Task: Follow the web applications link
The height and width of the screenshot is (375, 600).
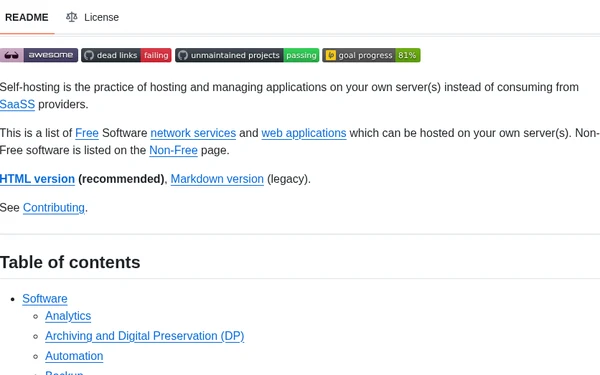Action: [x=304, y=133]
